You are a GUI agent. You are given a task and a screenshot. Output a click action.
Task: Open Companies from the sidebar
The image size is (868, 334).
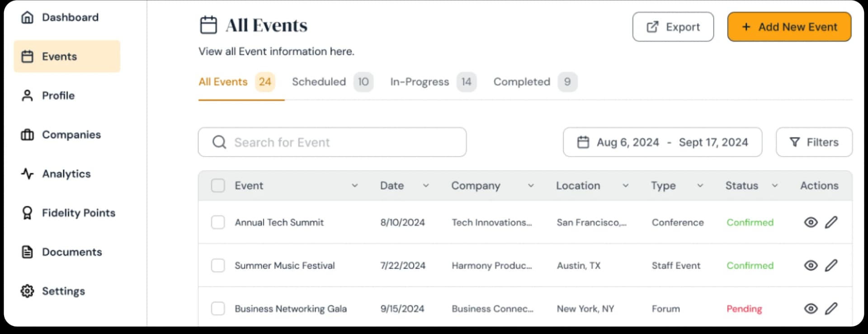71,135
